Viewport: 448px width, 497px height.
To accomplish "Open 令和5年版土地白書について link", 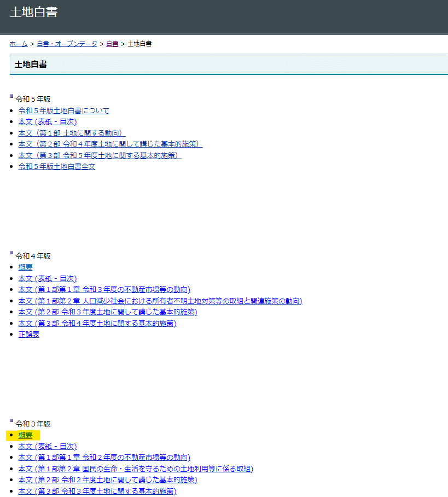I will [64, 110].
